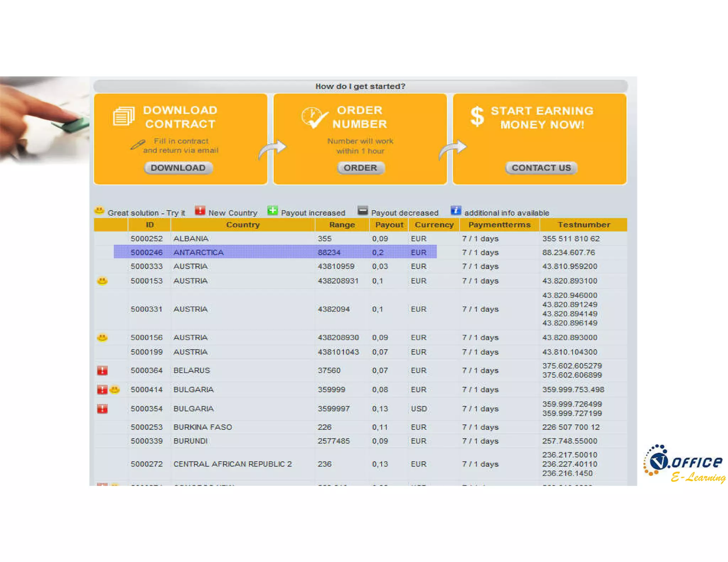The width and height of the screenshot is (728, 562).
Task: Click the dollar sign earning icon
Action: pos(477,117)
